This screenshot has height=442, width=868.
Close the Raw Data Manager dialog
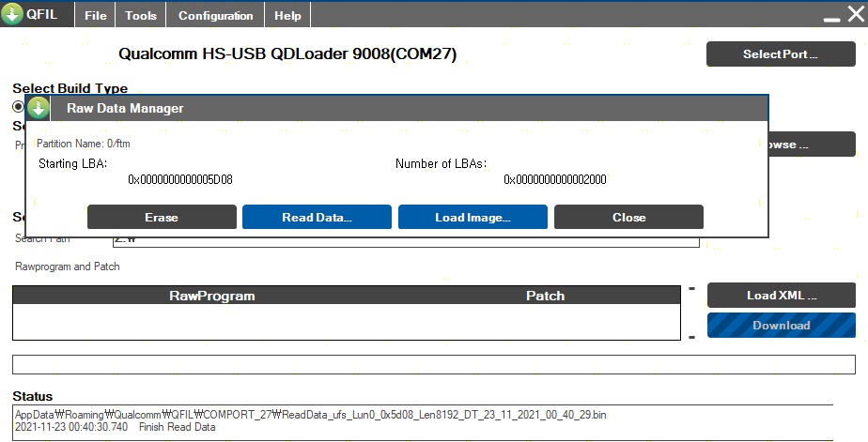pos(628,217)
